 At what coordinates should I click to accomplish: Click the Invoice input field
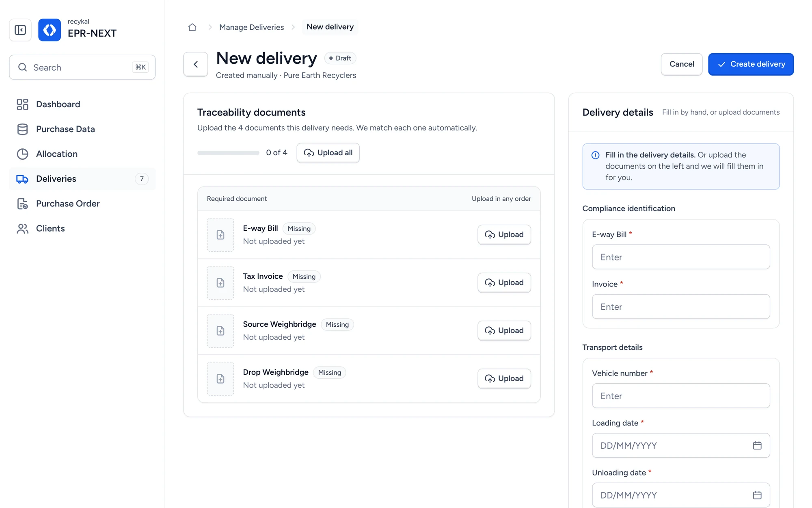[x=681, y=306]
